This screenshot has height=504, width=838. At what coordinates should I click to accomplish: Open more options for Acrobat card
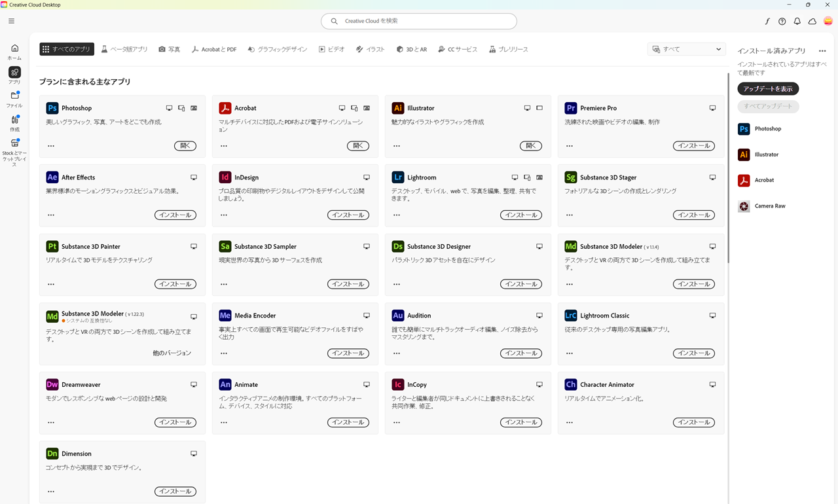click(224, 146)
